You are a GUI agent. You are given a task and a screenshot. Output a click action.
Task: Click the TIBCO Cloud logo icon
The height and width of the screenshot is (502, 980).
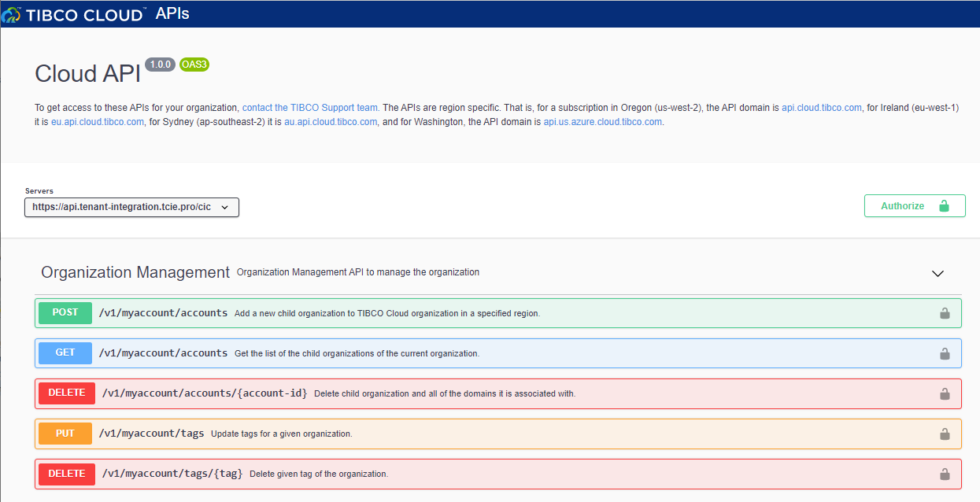pos(12,14)
